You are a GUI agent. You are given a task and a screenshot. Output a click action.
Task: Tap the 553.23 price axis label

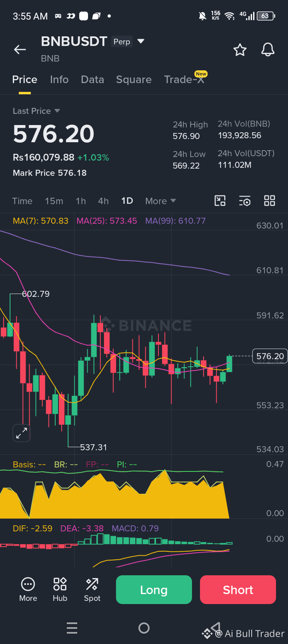[x=270, y=405]
